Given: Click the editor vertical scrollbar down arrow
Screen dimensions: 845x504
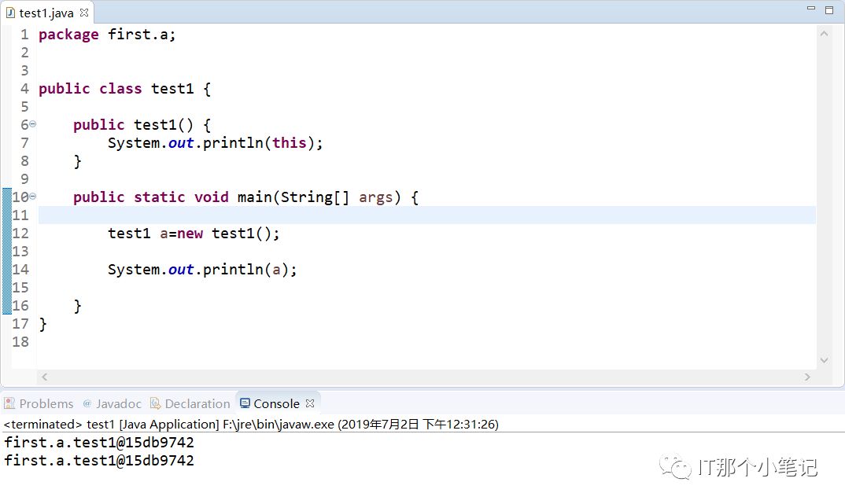Looking at the screenshot, I should pyautogui.click(x=824, y=360).
